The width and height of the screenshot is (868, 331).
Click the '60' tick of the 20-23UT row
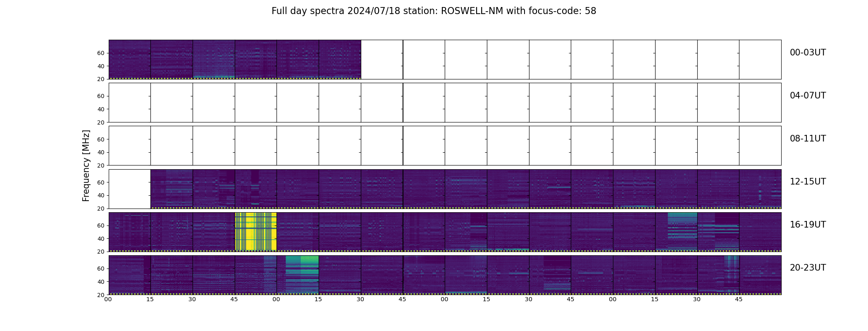click(101, 269)
